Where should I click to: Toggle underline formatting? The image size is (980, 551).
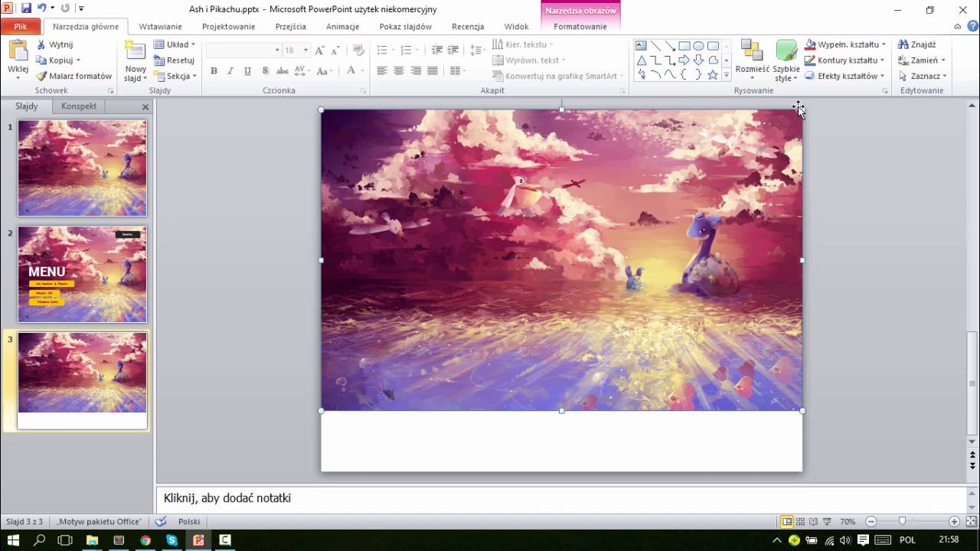247,71
